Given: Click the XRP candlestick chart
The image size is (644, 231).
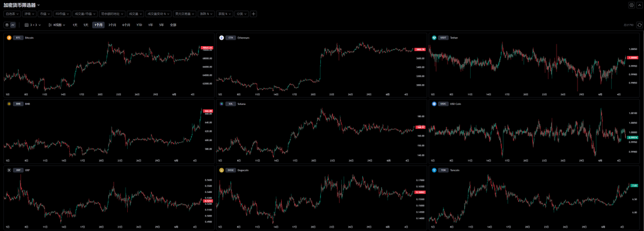Looking at the screenshot, I should (x=102, y=199).
